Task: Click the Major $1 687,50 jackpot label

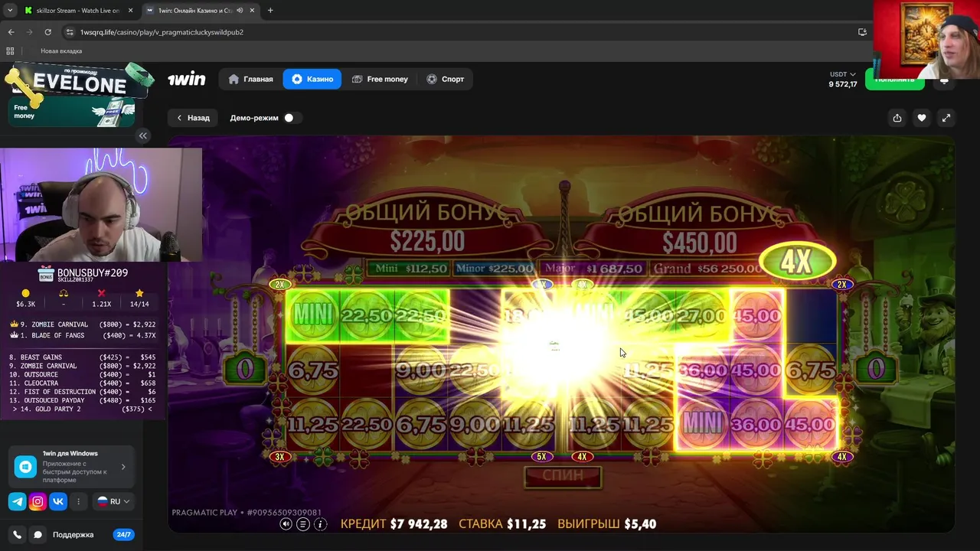Action: click(593, 269)
